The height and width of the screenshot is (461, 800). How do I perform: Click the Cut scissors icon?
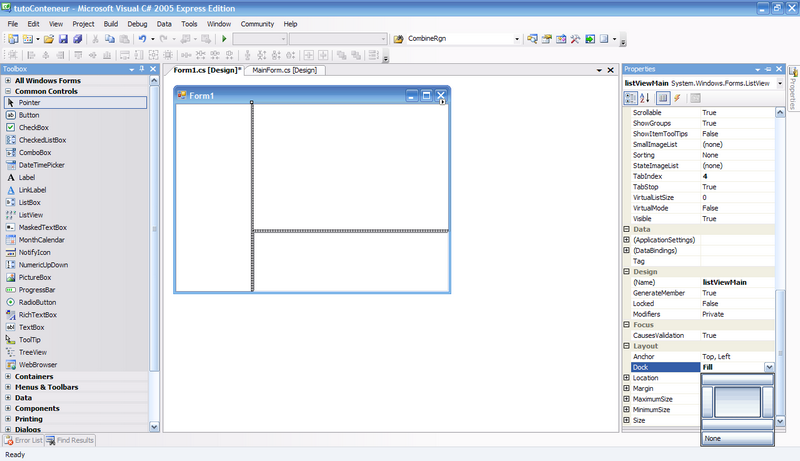(96, 39)
